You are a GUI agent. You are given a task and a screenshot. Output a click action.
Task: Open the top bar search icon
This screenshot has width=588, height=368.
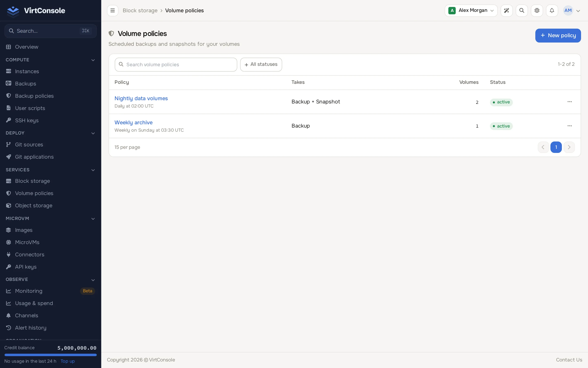pos(522,10)
